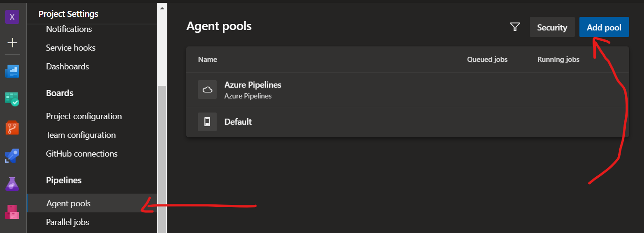Select Parallel jobs under Pipelines
Screen dimensions: 644x233
coord(67,222)
